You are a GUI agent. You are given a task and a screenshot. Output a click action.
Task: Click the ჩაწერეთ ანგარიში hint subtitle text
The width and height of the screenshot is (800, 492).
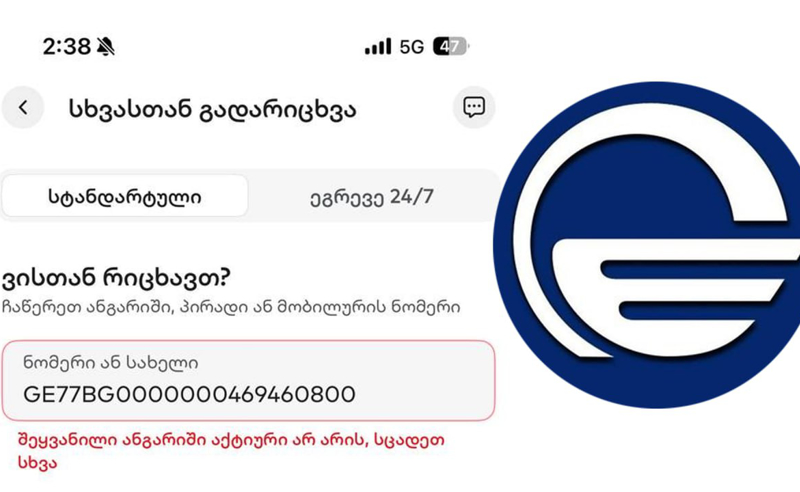click(231, 307)
